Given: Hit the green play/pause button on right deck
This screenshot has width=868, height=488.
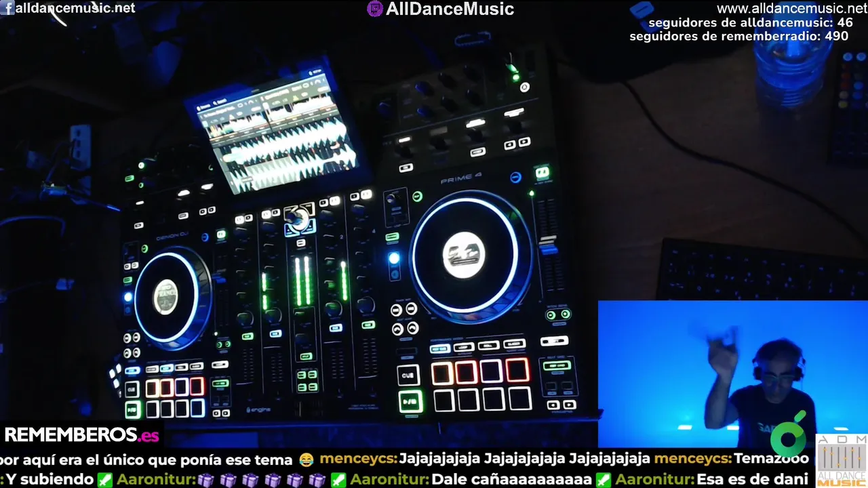Looking at the screenshot, I should click(x=410, y=401).
